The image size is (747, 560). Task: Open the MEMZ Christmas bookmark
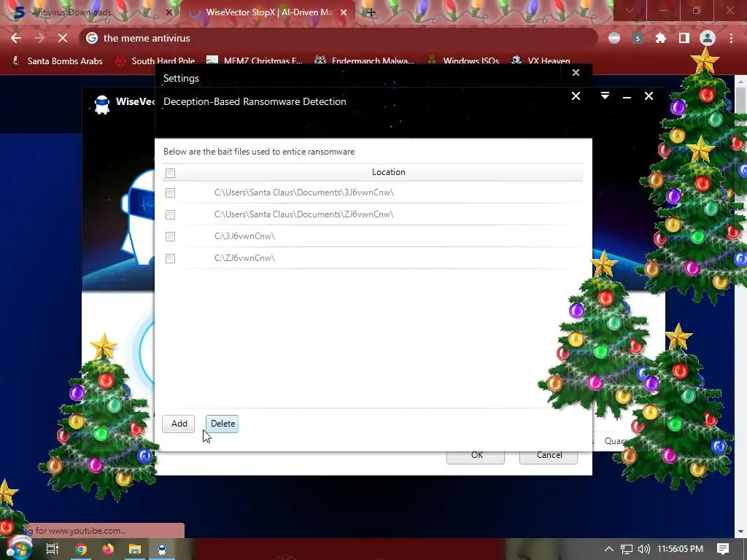(255, 61)
